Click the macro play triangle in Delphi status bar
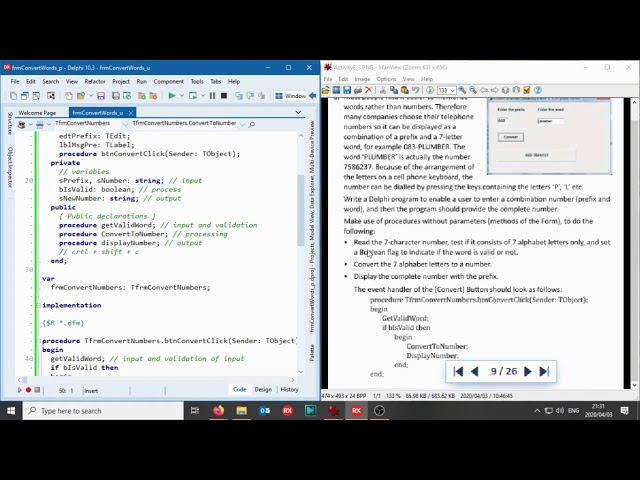Screen dimensions: 640x480 click(x=19, y=390)
